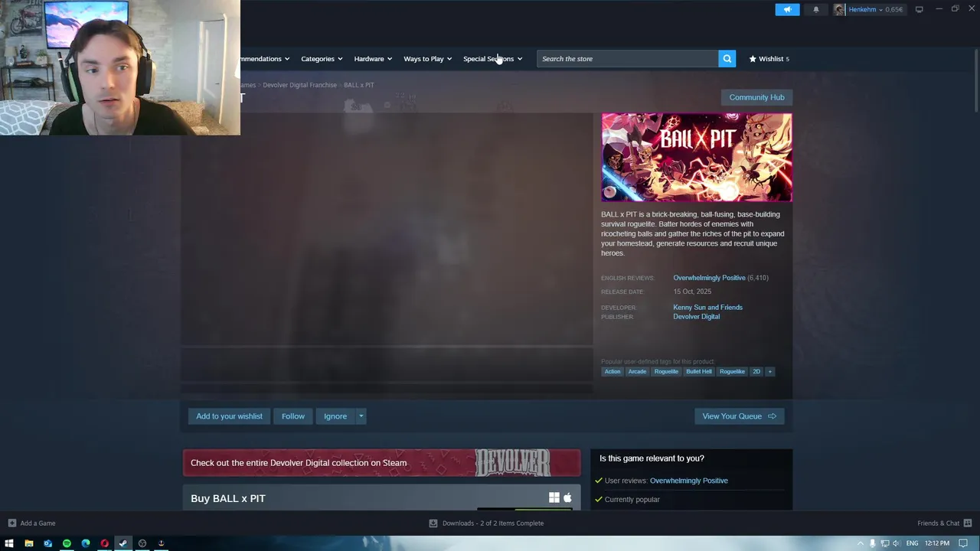980x551 pixels.
Task: Show hidden system tray icons
Action: [861, 543]
